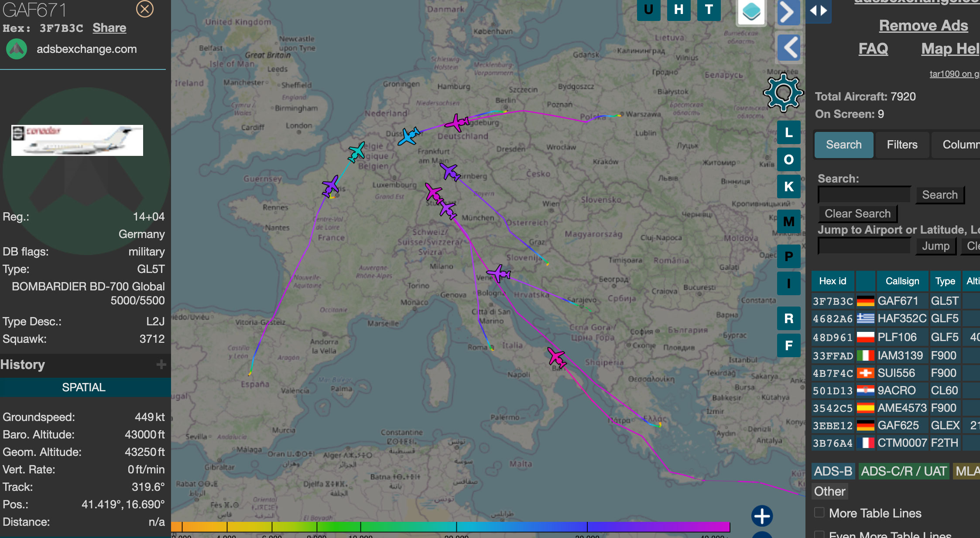Select the PLF106 row in aircraft table

pyautogui.click(x=896, y=337)
